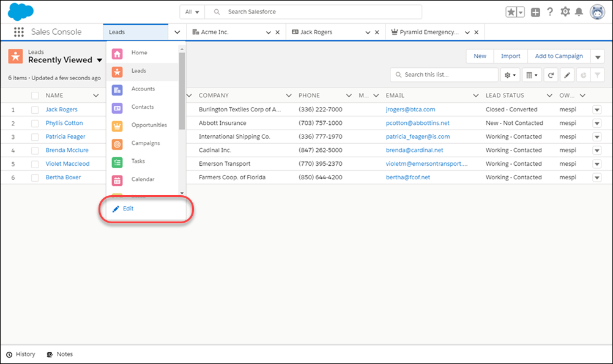Open the Recently Viewed list view dropdown
The height and width of the screenshot is (364, 613).
[x=99, y=60]
